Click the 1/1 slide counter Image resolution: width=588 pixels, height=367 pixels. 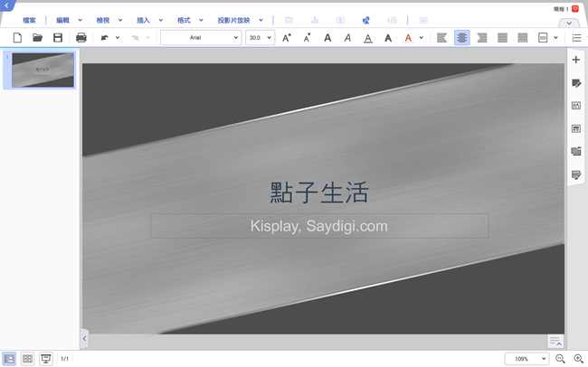(64, 359)
